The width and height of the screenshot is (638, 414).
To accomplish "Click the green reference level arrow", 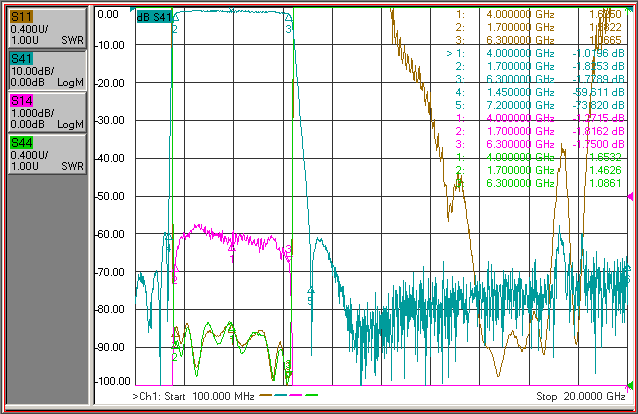I will (x=630, y=385).
